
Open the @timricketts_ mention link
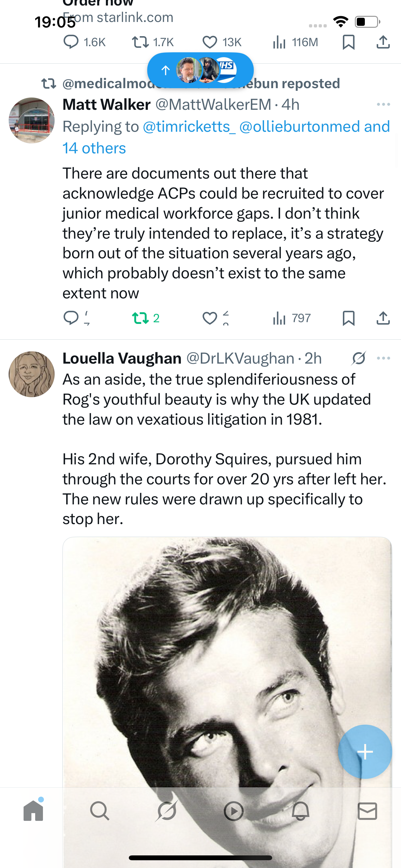pos(189,127)
